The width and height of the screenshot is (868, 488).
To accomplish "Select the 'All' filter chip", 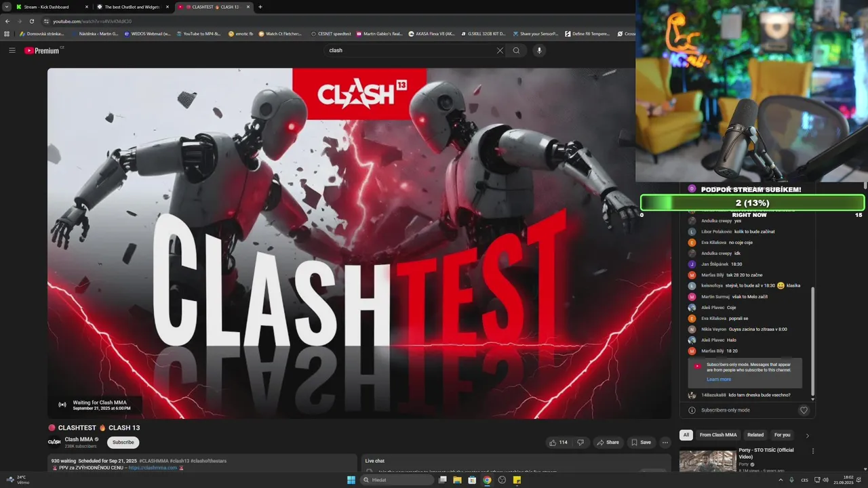I will [x=686, y=435].
